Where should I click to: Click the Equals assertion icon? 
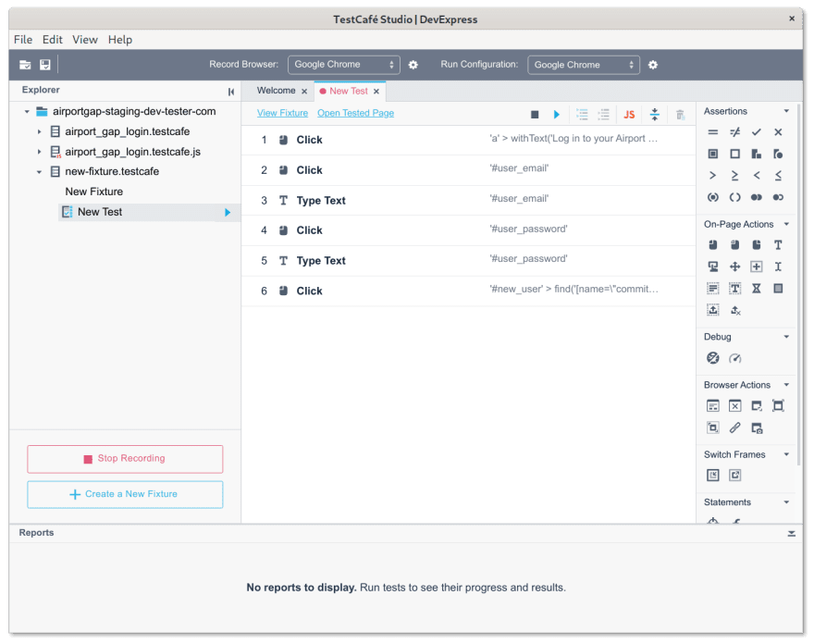pyautogui.click(x=713, y=132)
